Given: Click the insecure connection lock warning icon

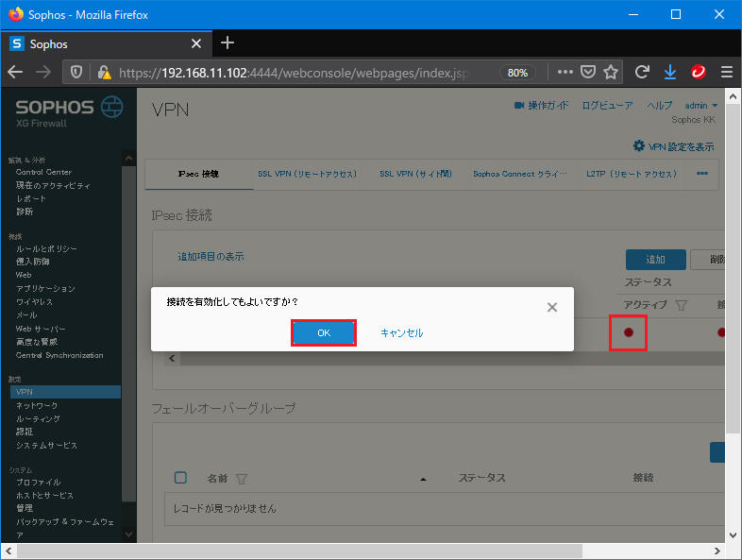Looking at the screenshot, I should (104, 72).
